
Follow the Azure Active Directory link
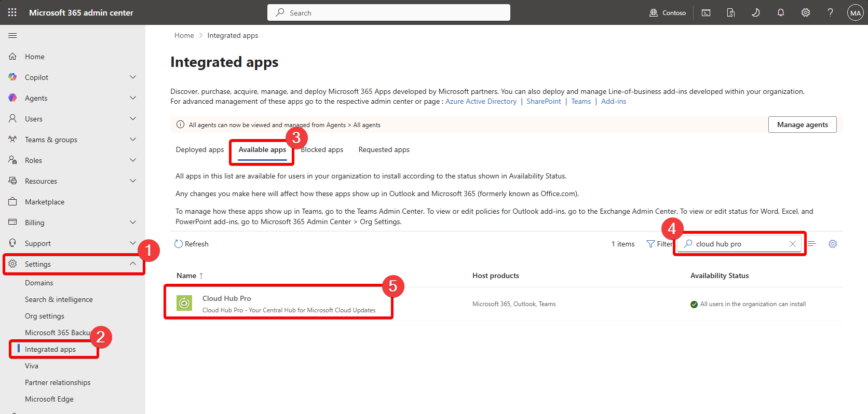(x=481, y=101)
